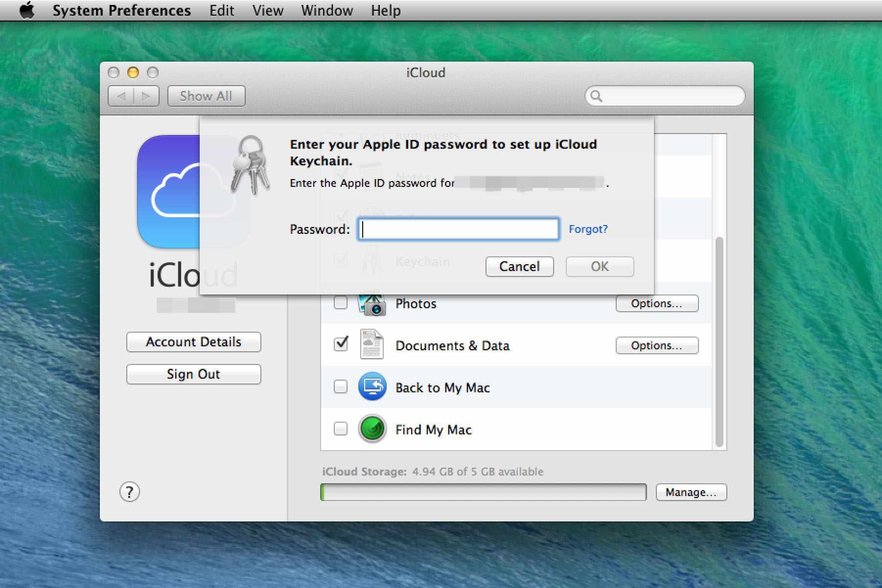Click the Back to My Mac icon
The width and height of the screenshot is (882, 588).
(372, 386)
